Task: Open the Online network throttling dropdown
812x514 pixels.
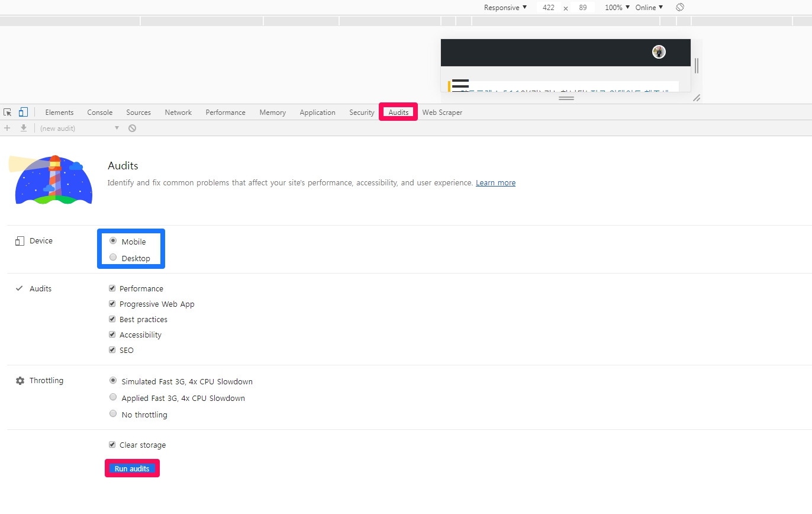Action: [x=649, y=8]
